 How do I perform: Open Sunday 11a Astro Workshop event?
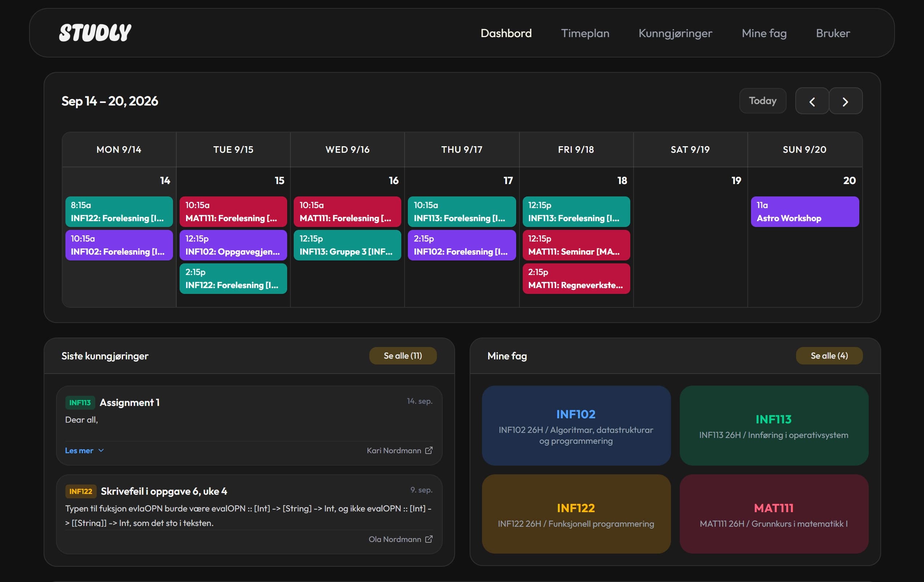coord(805,212)
